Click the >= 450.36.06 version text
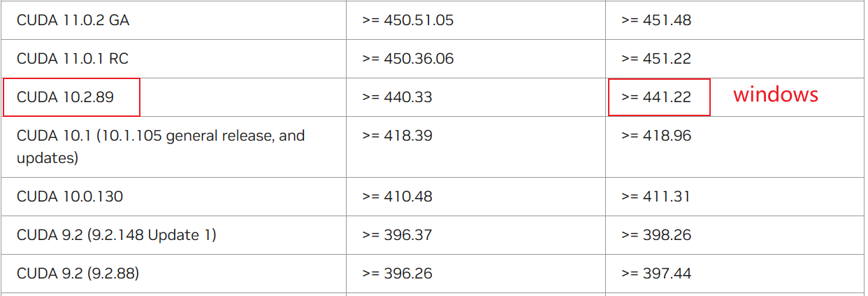This screenshot has height=296, width=868. click(407, 59)
